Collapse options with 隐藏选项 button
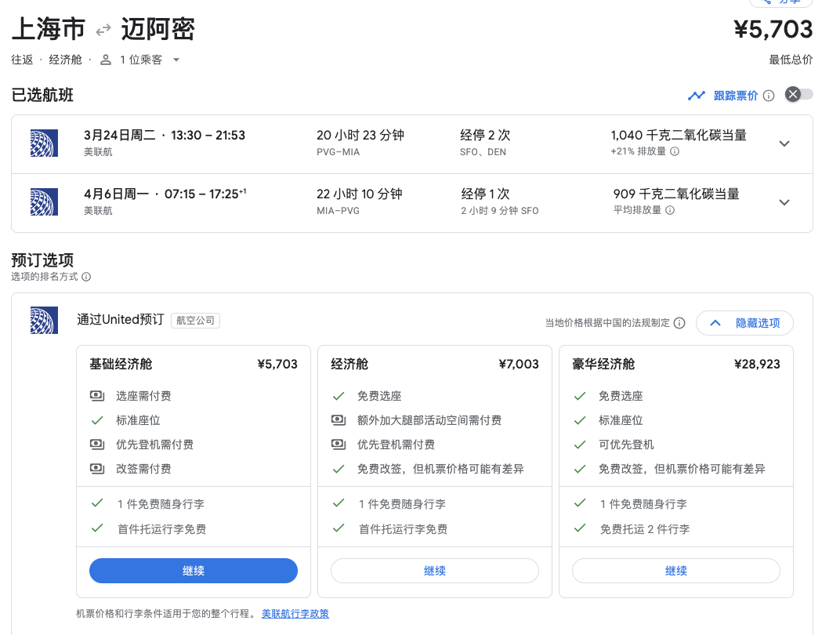Image resolution: width=840 pixels, height=635 pixels. click(x=744, y=323)
